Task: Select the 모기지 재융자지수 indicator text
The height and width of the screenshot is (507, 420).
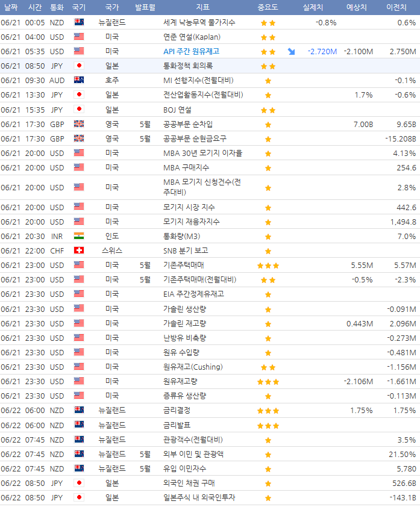Action: coord(192,222)
